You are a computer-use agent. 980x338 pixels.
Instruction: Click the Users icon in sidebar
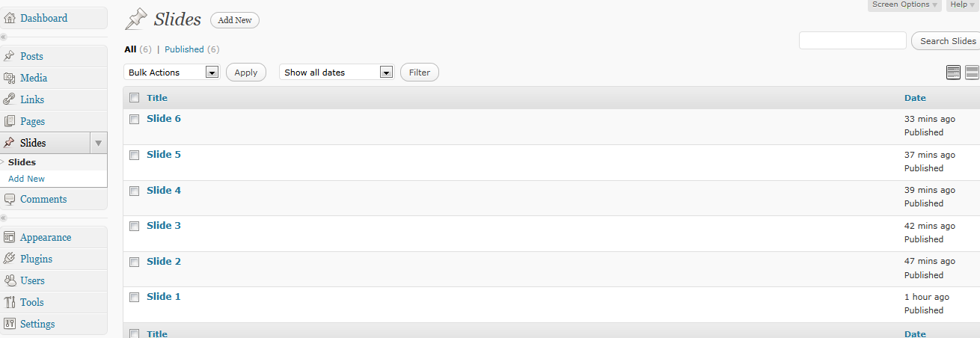[9, 280]
